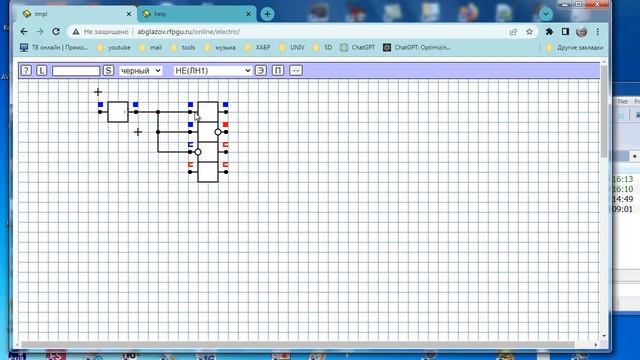The image size is (640, 360).
Task: Click the bottom section of the stacked element
Action: click(x=208, y=172)
